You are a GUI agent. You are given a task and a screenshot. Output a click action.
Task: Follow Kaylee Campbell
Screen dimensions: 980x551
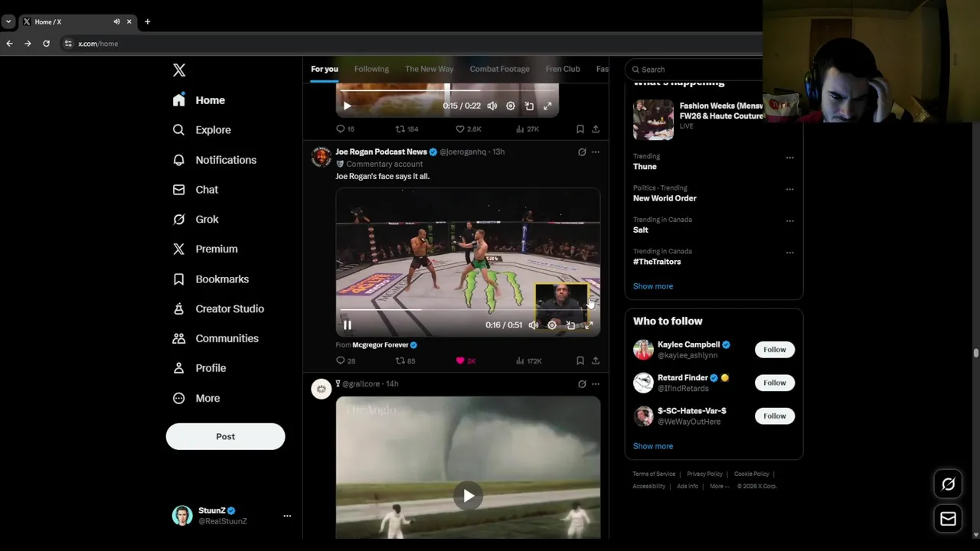(x=774, y=350)
